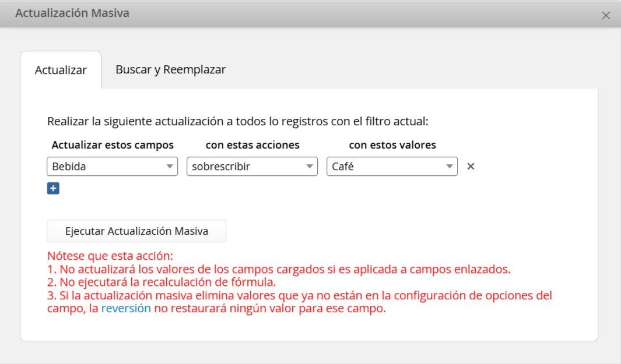Viewport: 621px width, 364px height.
Task: Click the 'Realizar la siguiente actualización' instruction text
Action: click(238, 121)
